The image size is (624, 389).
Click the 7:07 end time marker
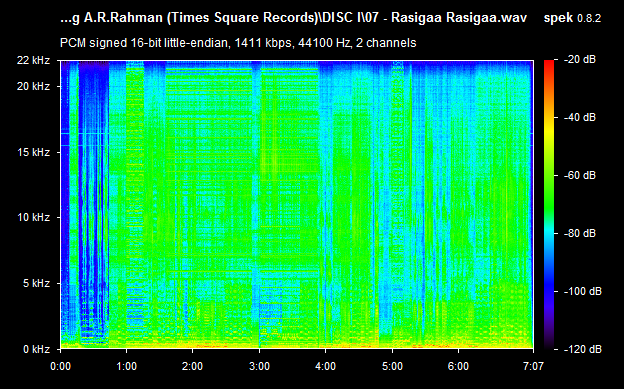tap(533, 366)
